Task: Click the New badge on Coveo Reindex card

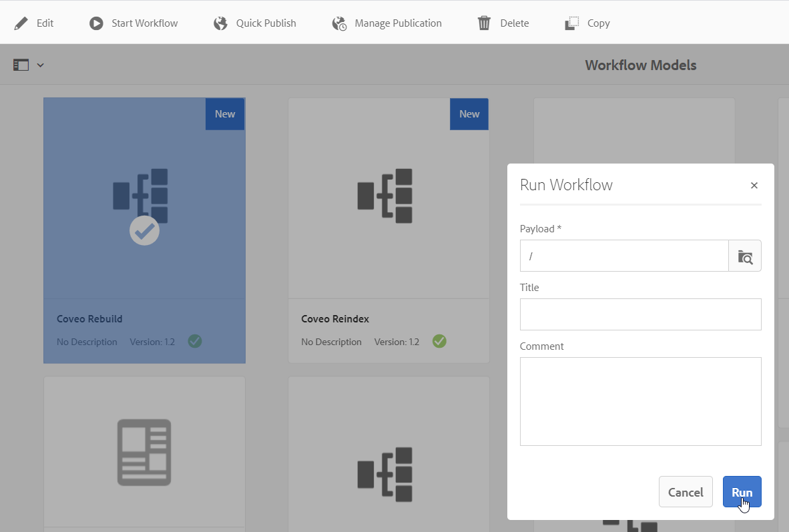Action: 469,113
